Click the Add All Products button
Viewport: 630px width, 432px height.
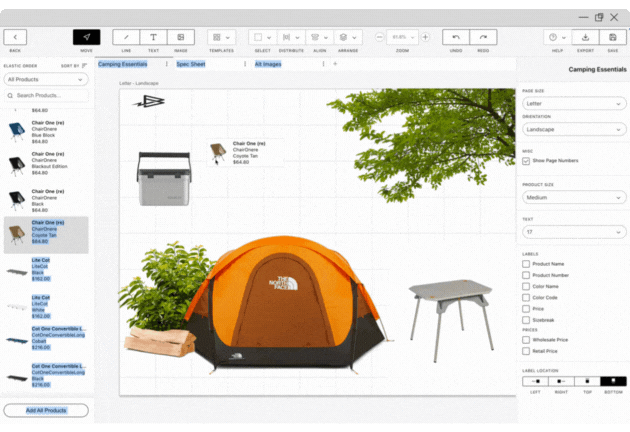[x=46, y=410]
